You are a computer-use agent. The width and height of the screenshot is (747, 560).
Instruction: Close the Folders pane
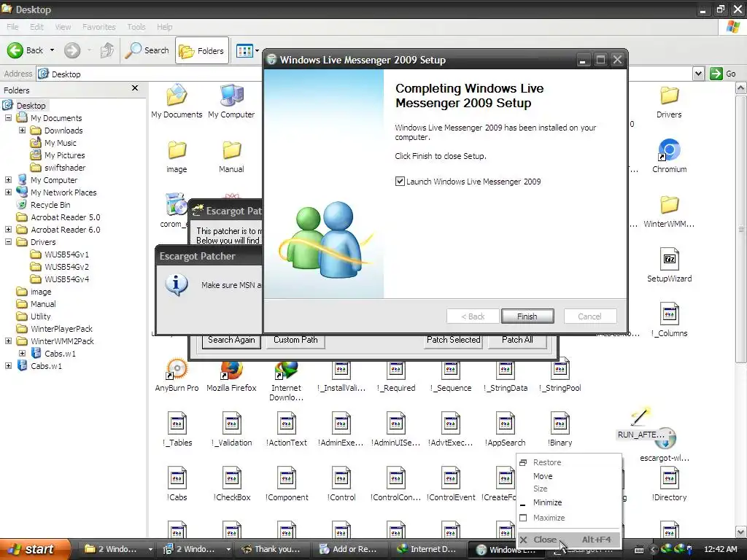(x=135, y=88)
